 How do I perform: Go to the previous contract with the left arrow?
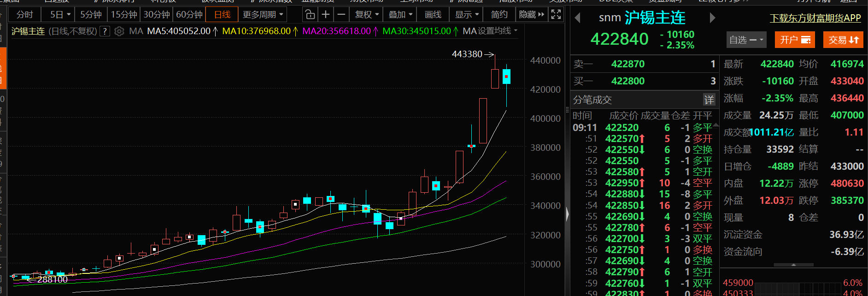[x=577, y=18]
